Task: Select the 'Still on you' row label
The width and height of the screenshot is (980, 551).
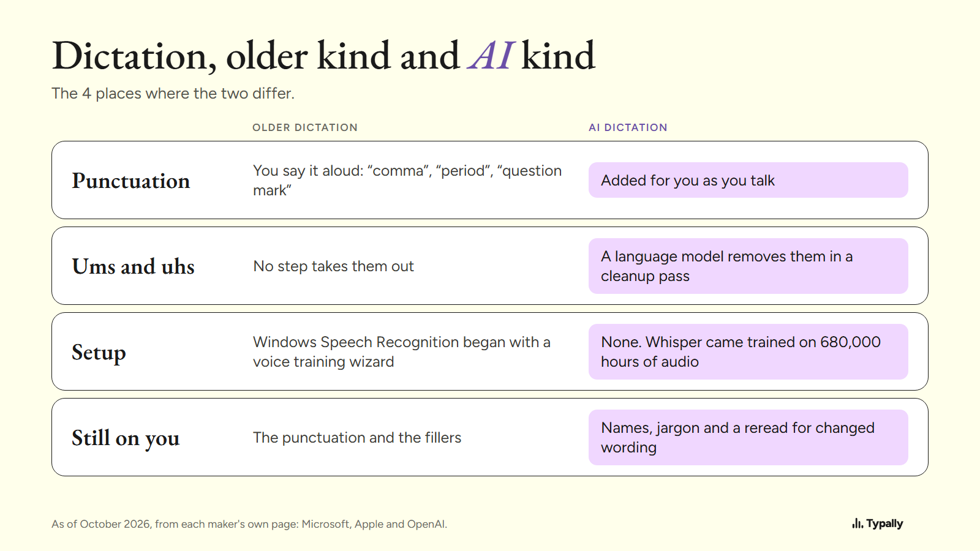Action: (x=126, y=438)
